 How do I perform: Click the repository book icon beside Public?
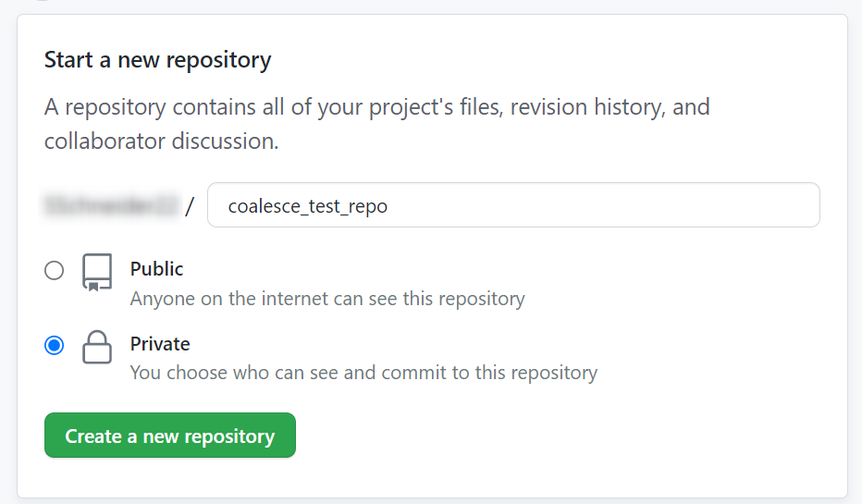tap(97, 273)
